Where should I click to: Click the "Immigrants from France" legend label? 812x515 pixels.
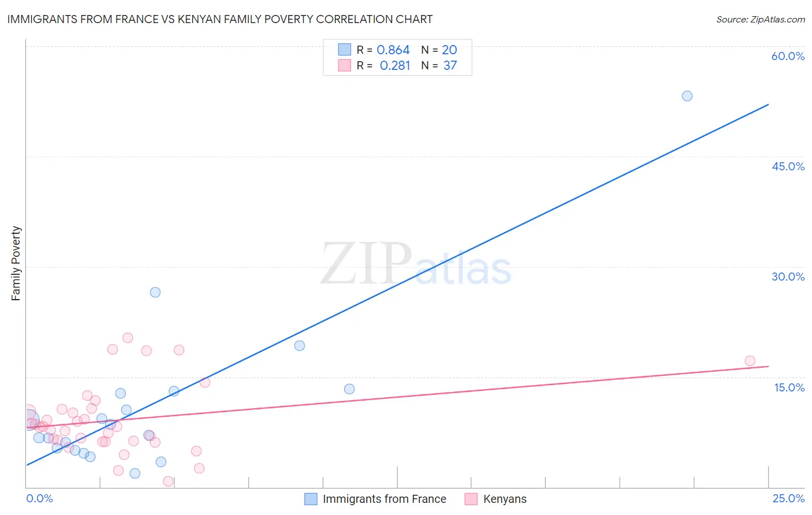[384, 499]
